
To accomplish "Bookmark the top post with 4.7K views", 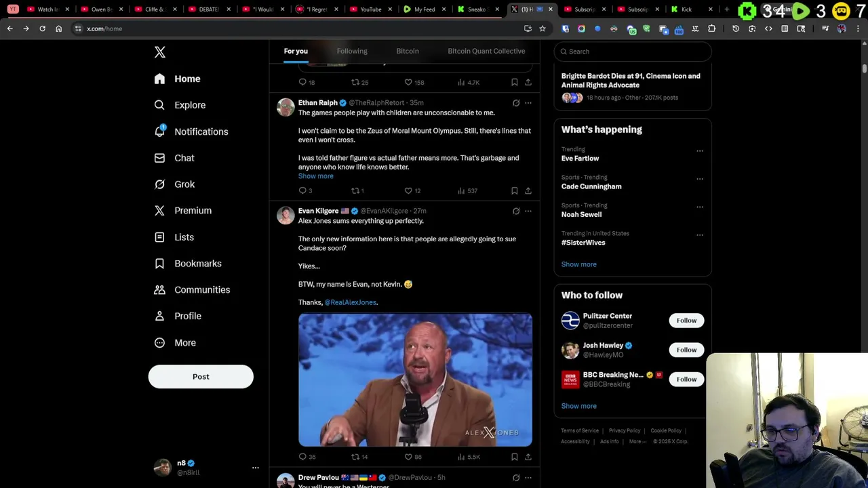I will (515, 83).
